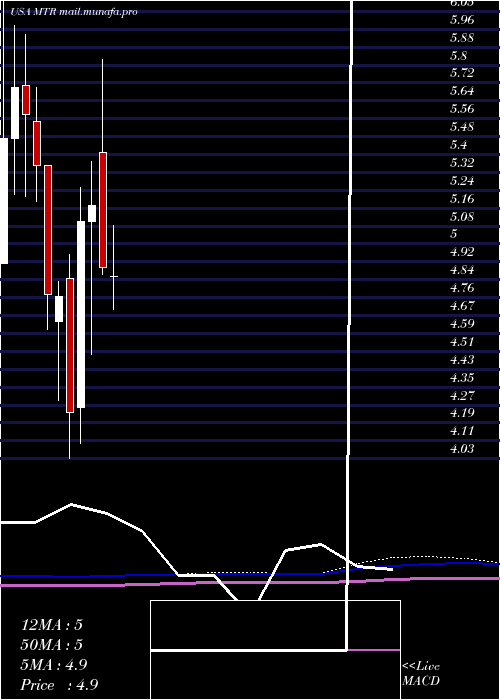
Task: Click the 5.72 price axis label
Action: pyautogui.click(x=462, y=73)
